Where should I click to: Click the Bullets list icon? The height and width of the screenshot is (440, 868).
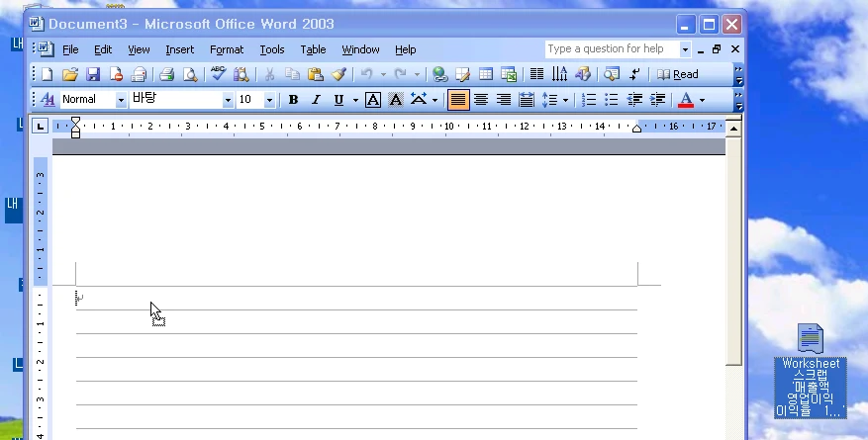point(612,100)
